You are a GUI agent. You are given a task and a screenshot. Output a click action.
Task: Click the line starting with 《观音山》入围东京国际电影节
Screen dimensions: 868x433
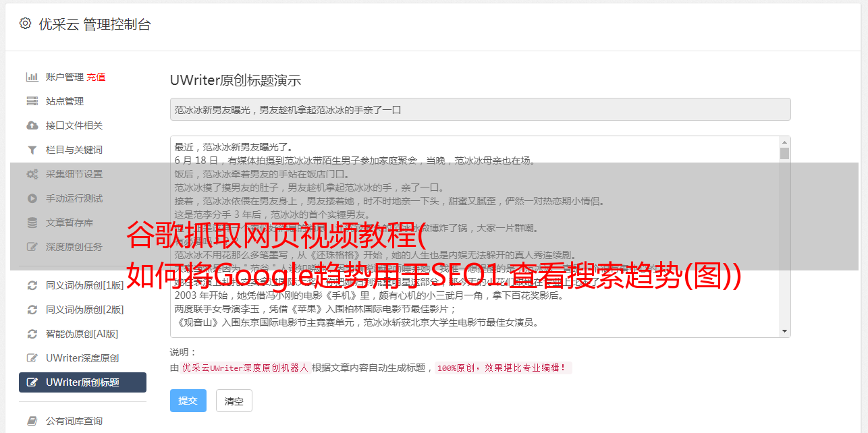point(356,322)
